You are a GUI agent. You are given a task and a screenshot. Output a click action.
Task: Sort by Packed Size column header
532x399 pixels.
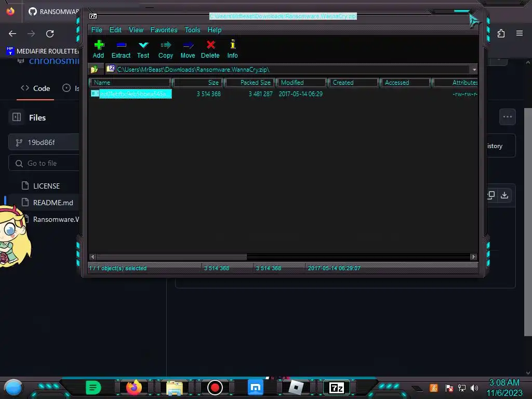coord(250,83)
